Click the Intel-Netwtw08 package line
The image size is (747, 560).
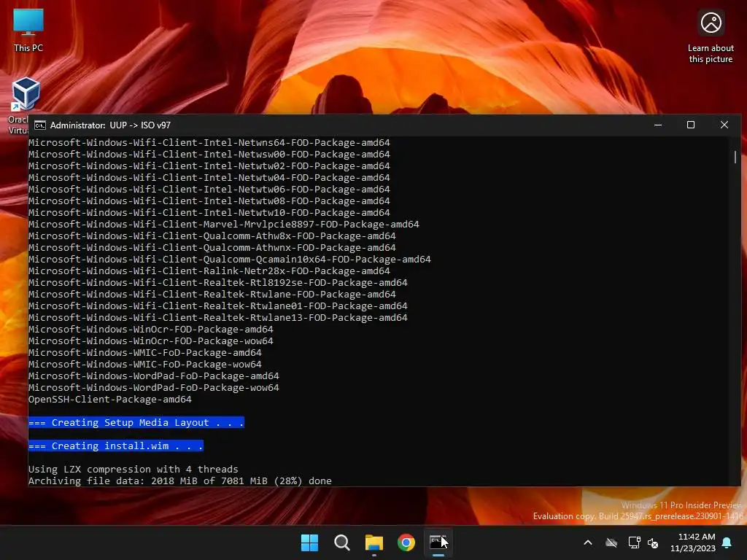209,201
